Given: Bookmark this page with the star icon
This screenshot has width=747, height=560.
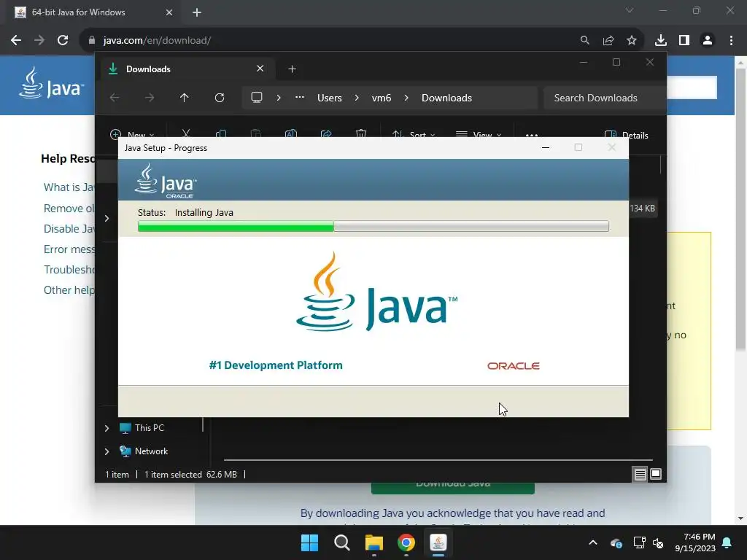Looking at the screenshot, I should (632, 41).
